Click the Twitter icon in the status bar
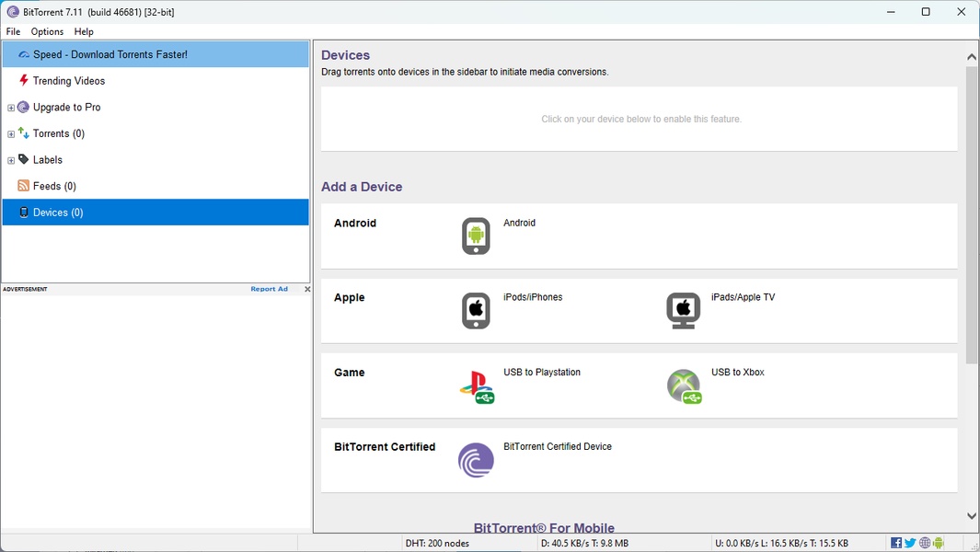The height and width of the screenshot is (552, 980). (909, 543)
